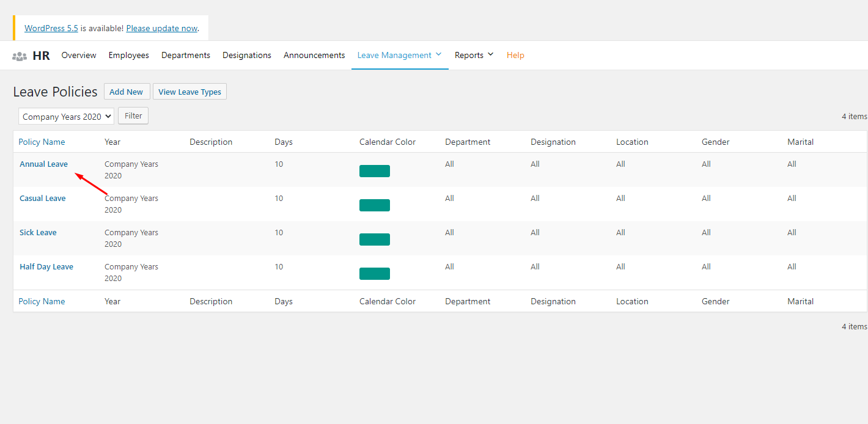Edit the Casual Leave policy
This screenshot has height=424, width=868.
pos(42,198)
